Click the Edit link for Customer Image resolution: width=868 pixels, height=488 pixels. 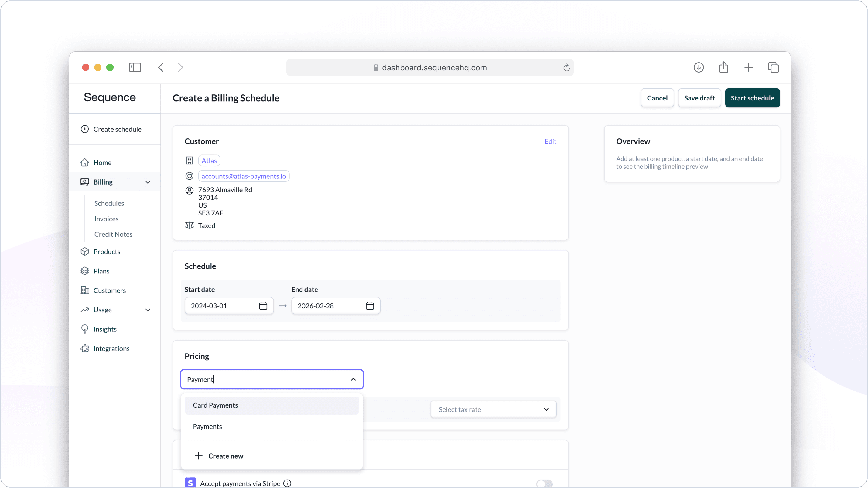(550, 141)
